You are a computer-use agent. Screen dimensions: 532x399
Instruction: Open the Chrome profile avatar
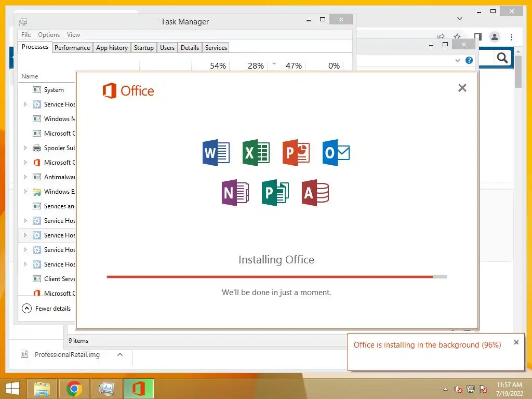[x=495, y=37]
